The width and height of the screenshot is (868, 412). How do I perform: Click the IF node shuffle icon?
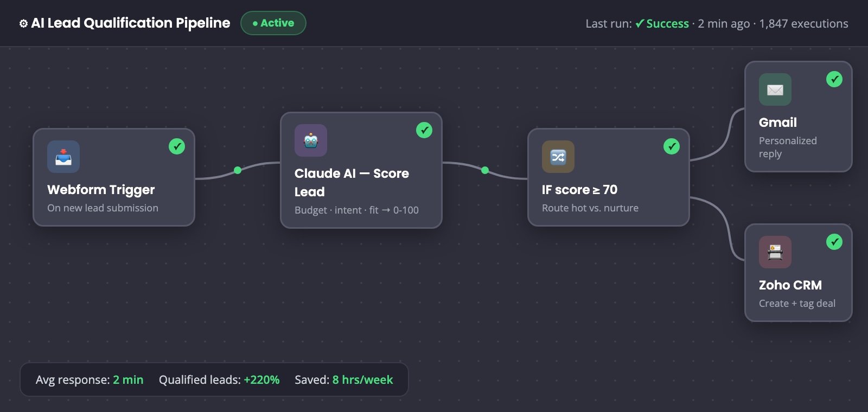coord(558,157)
